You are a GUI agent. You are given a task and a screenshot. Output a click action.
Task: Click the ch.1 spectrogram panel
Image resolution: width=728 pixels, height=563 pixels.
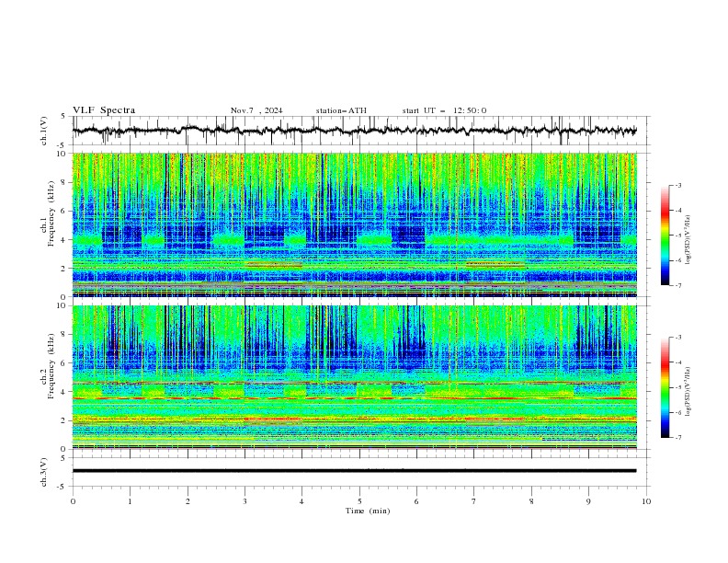coord(354,224)
